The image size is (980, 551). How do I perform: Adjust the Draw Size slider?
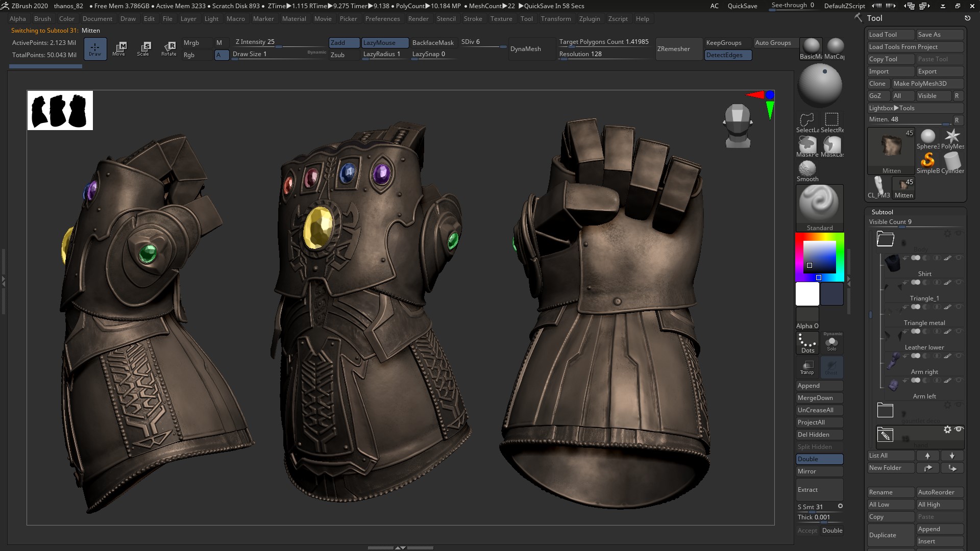coord(279,55)
